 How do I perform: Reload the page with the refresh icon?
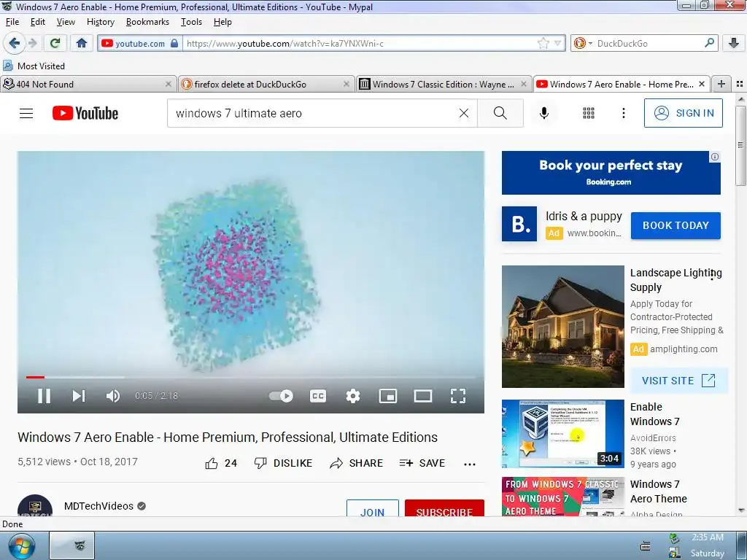coord(55,43)
